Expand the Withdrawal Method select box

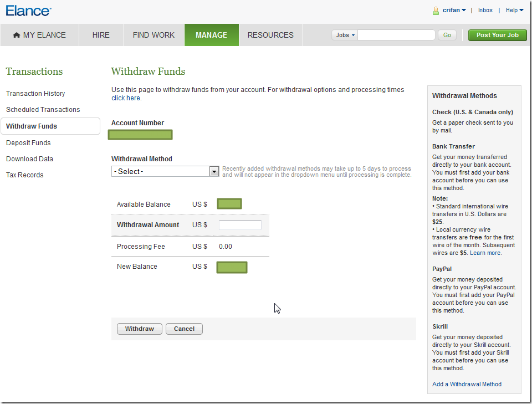pos(165,171)
